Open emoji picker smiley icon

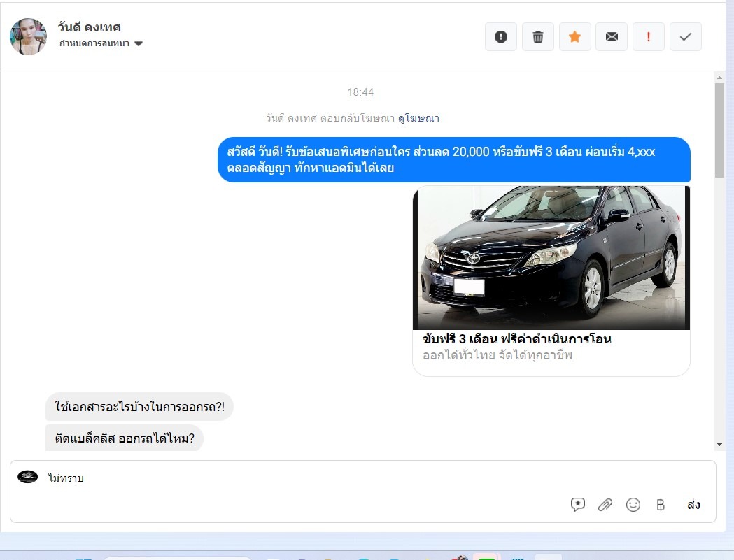click(633, 505)
